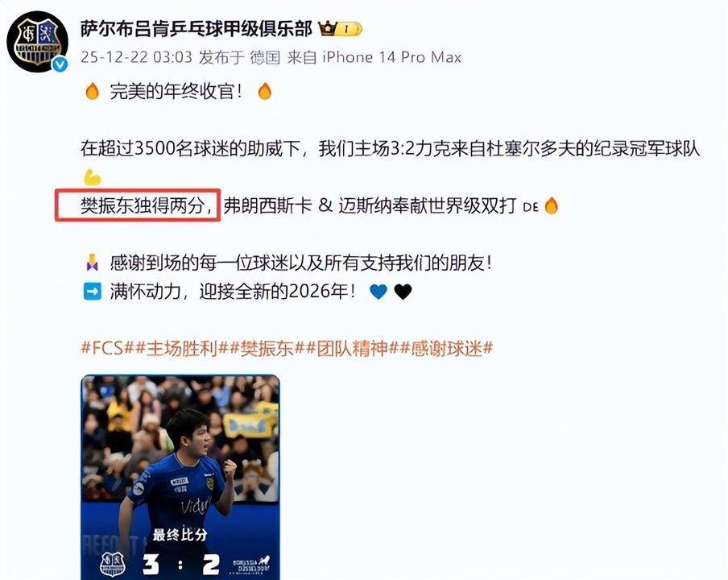Click the flame emoji before 完美的年终收官

[x=93, y=91]
